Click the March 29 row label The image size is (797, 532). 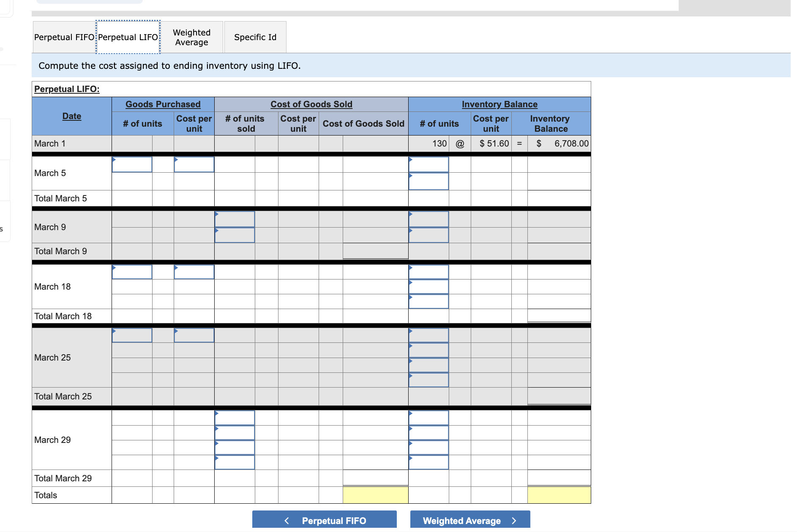pyautogui.click(x=52, y=440)
